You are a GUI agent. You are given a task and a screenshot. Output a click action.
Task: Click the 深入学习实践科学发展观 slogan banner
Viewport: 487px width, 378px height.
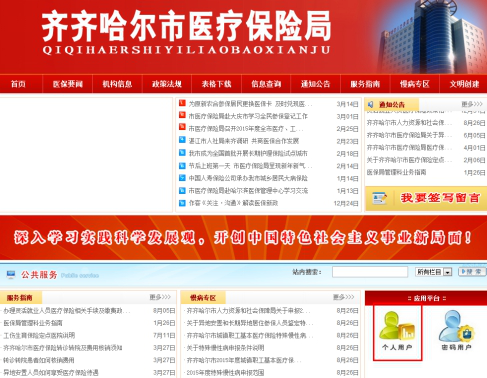(243, 237)
